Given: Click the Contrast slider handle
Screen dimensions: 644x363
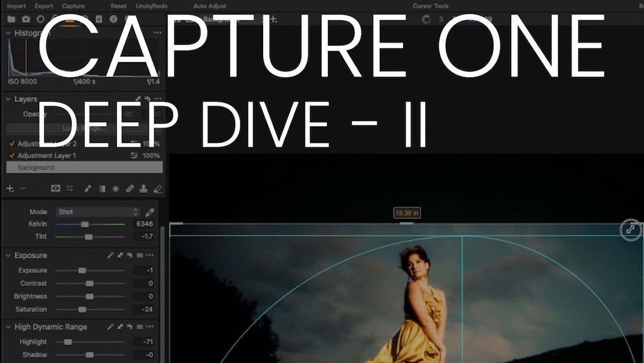Looking at the screenshot, I should point(89,283).
